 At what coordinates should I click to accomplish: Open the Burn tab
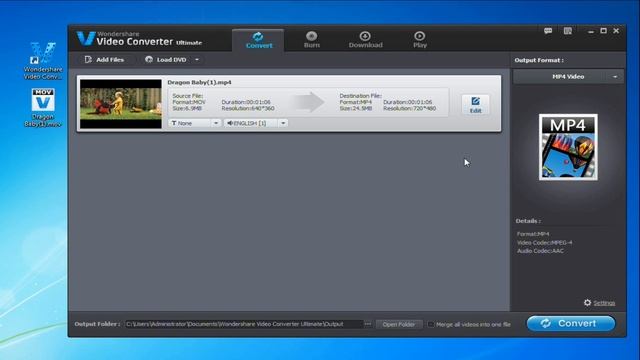coord(311,40)
